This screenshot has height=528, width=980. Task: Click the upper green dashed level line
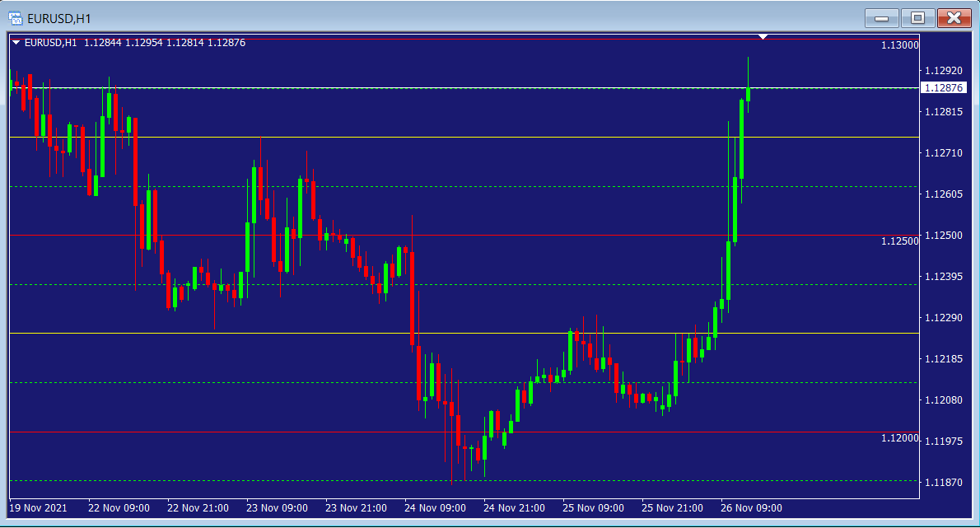point(494,186)
